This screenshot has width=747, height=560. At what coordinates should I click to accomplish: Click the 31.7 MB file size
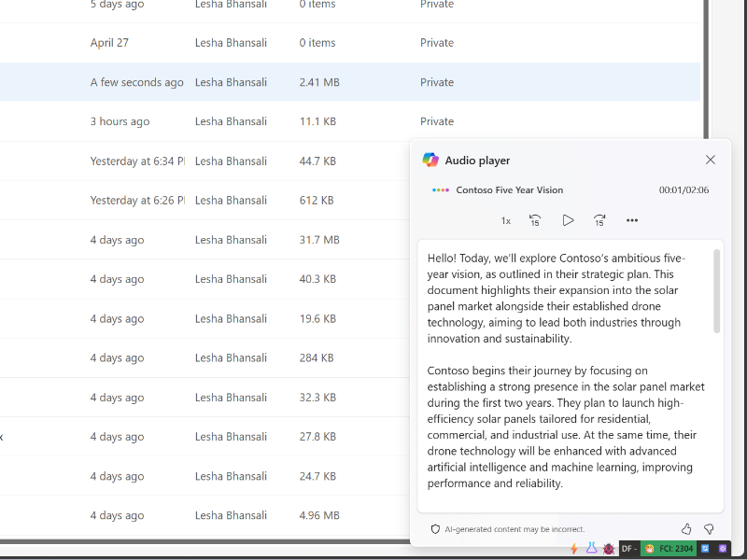pyautogui.click(x=319, y=240)
